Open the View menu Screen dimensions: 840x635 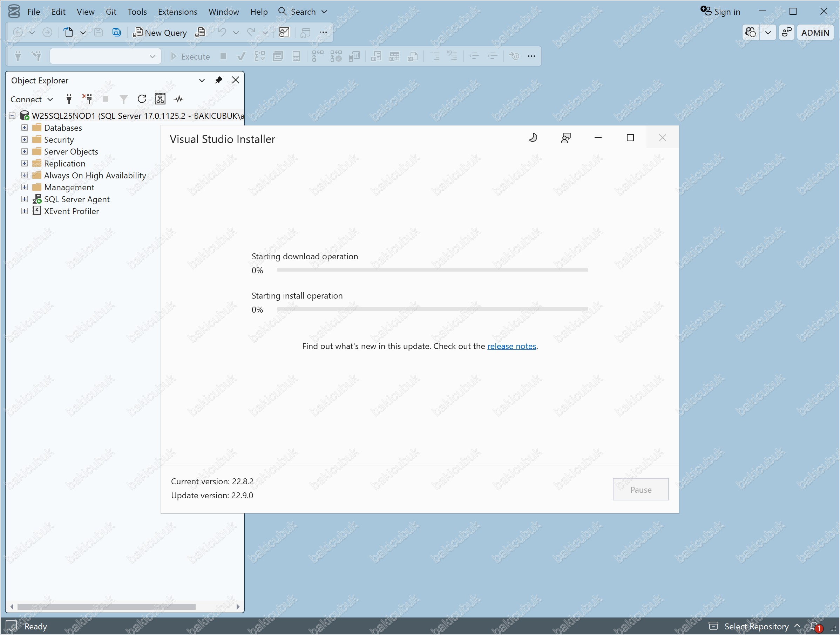(86, 12)
